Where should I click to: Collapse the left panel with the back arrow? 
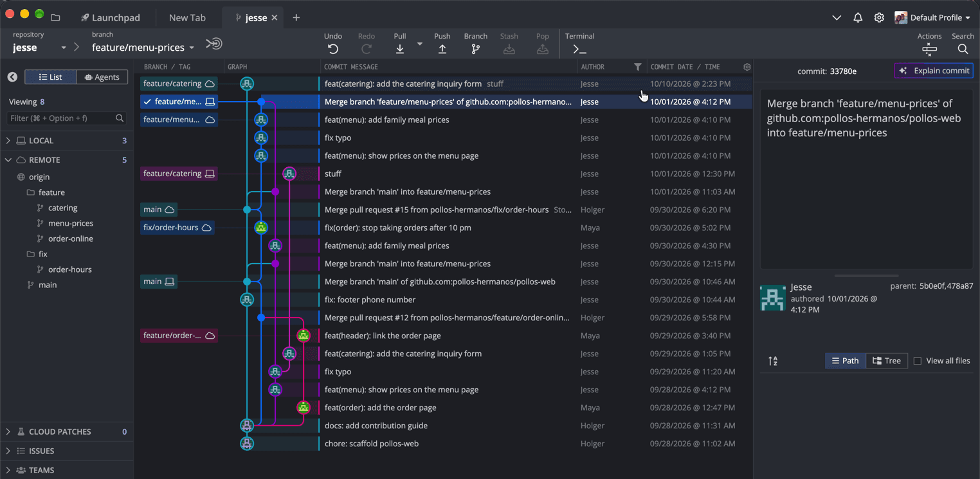pyautogui.click(x=12, y=77)
